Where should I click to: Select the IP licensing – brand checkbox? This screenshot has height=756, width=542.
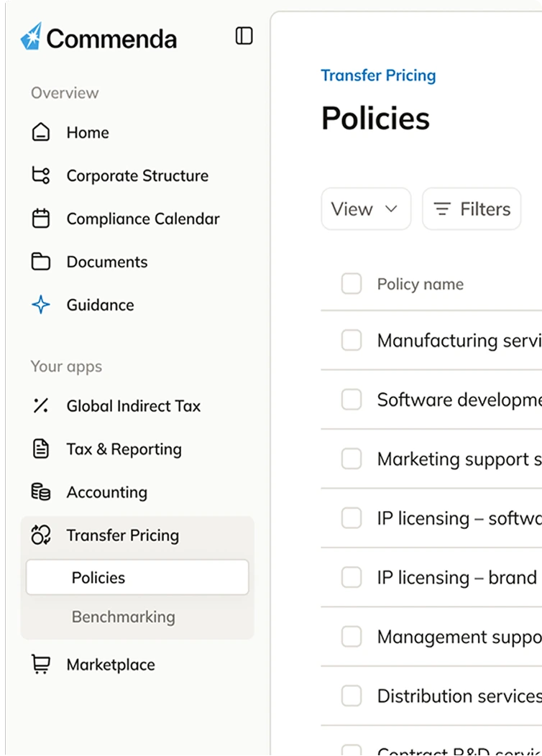click(x=352, y=578)
